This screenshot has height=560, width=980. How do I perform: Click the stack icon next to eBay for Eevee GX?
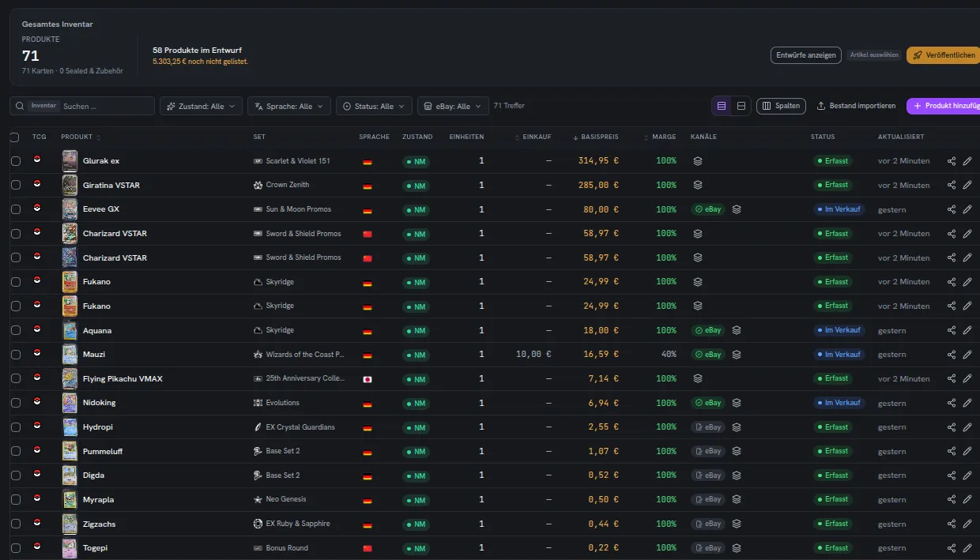tap(737, 209)
